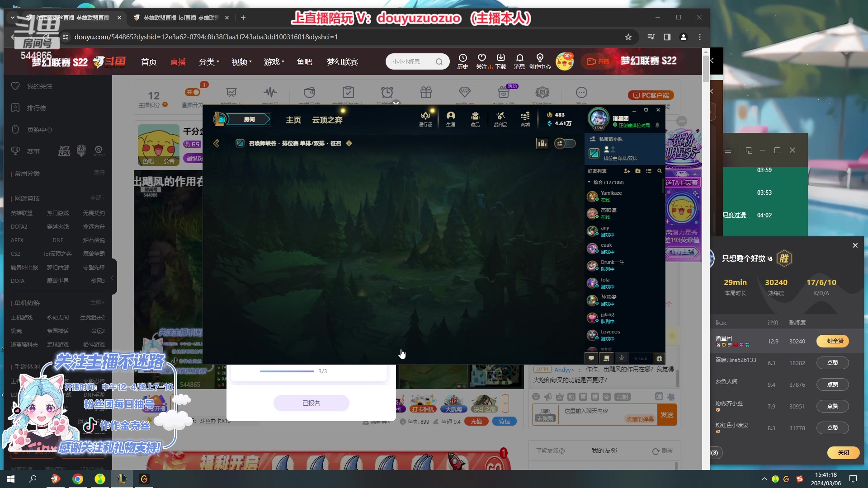Screen dimensions: 868x488
Task: Click the friends list sort options icon
Action: click(649, 171)
